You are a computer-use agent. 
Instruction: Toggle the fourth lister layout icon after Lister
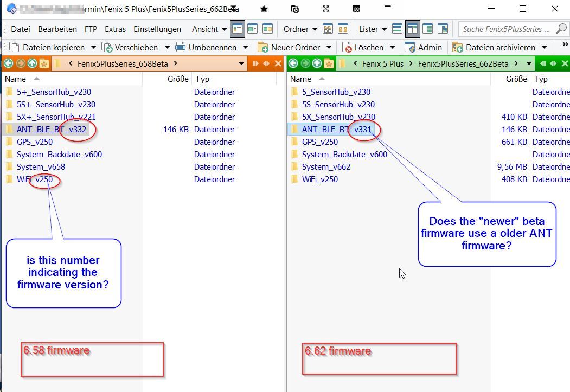(443, 29)
